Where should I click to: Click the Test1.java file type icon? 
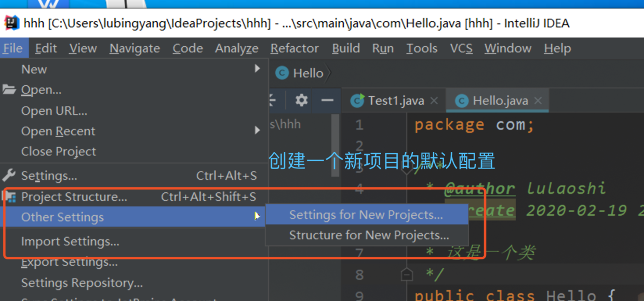tap(357, 100)
